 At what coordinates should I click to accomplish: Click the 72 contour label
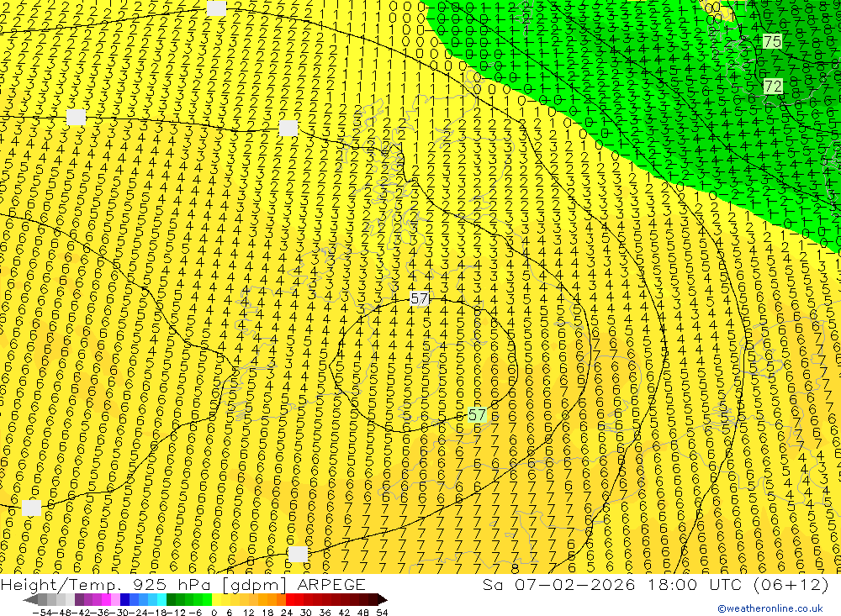[772, 86]
